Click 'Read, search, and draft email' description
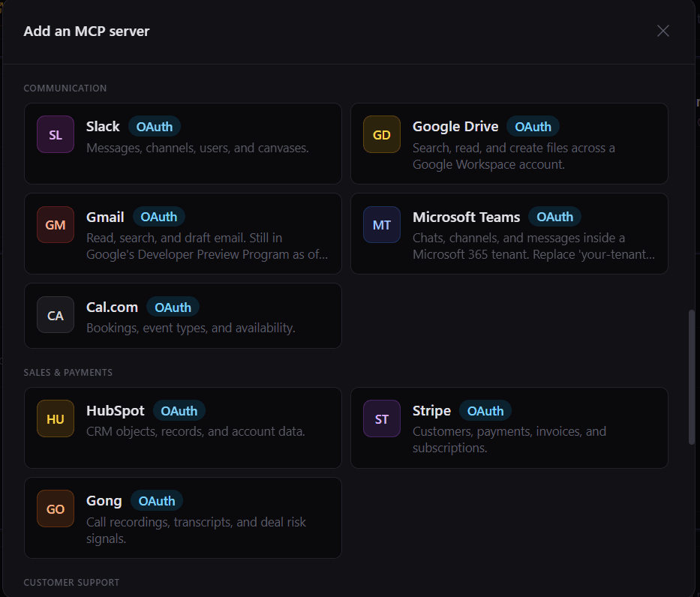Viewport: 700px width, 597px height. pyautogui.click(x=207, y=246)
